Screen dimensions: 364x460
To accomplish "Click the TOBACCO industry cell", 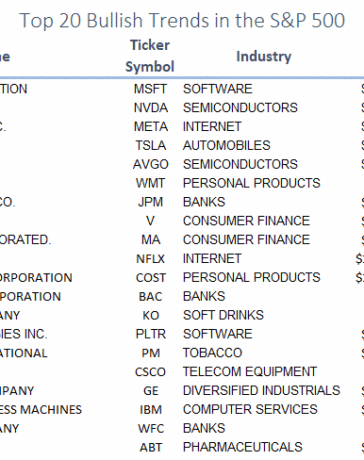I will tap(212, 353).
